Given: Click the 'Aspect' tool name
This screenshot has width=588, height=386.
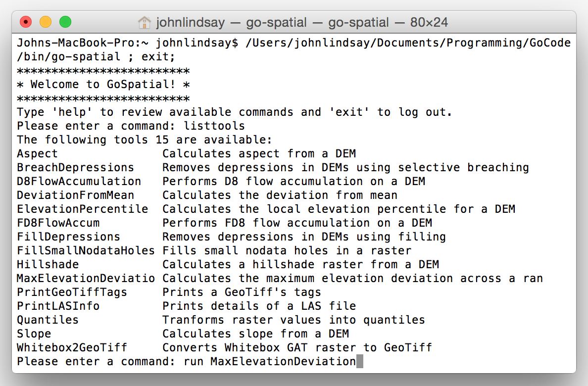Looking at the screenshot, I should point(37,154).
